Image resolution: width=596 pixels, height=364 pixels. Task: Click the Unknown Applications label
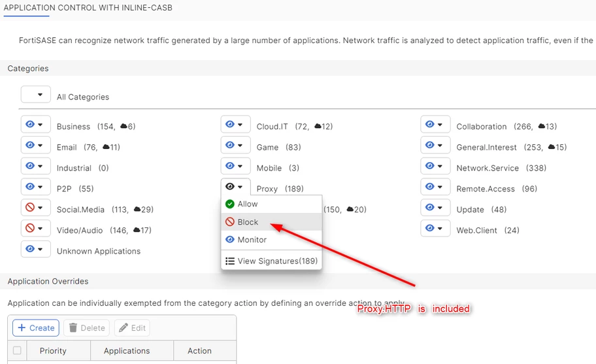click(x=99, y=251)
